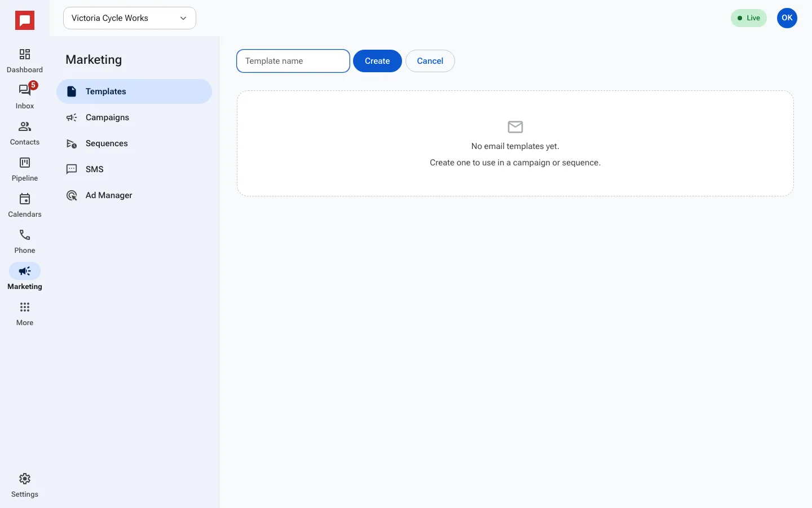Viewport: 812px width, 508px height.
Task: Select the Templates menu item
Action: coord(134,91)
